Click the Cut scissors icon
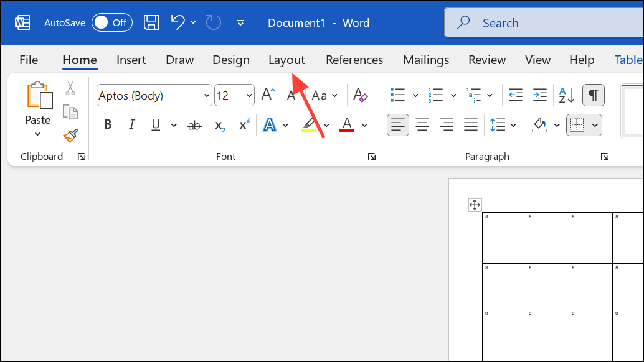 click(70, 88)
